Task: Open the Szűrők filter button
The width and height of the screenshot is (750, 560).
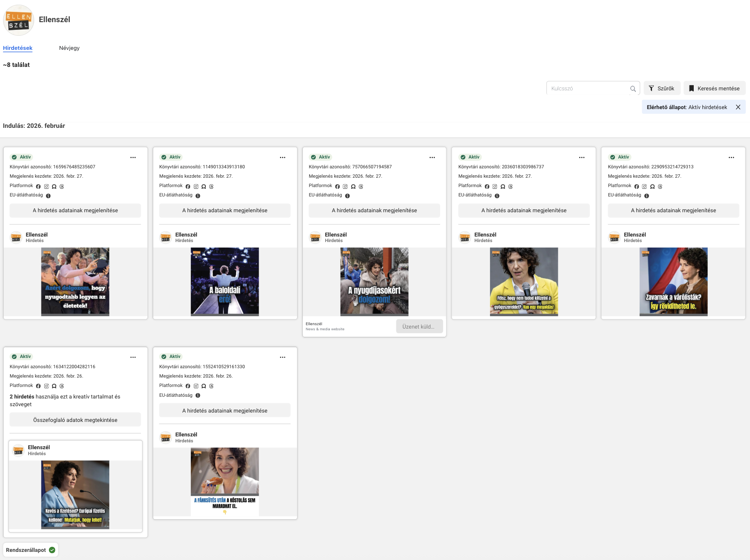Action: (661, 88)
